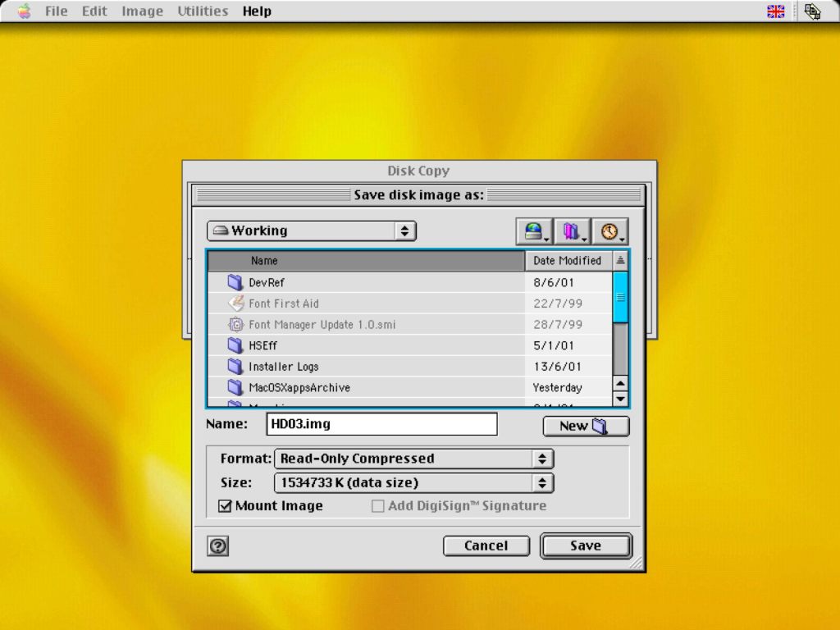
Task: Select the DevRef folder
Action: (x=267, y=282)
